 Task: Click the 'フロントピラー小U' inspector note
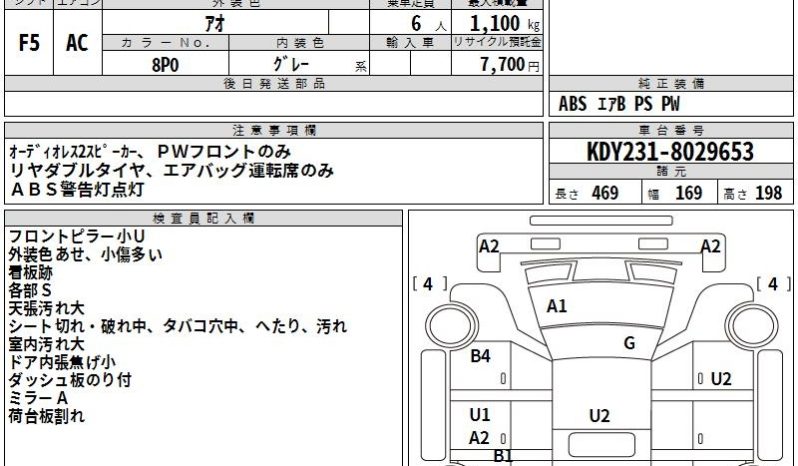coord(77,237)
